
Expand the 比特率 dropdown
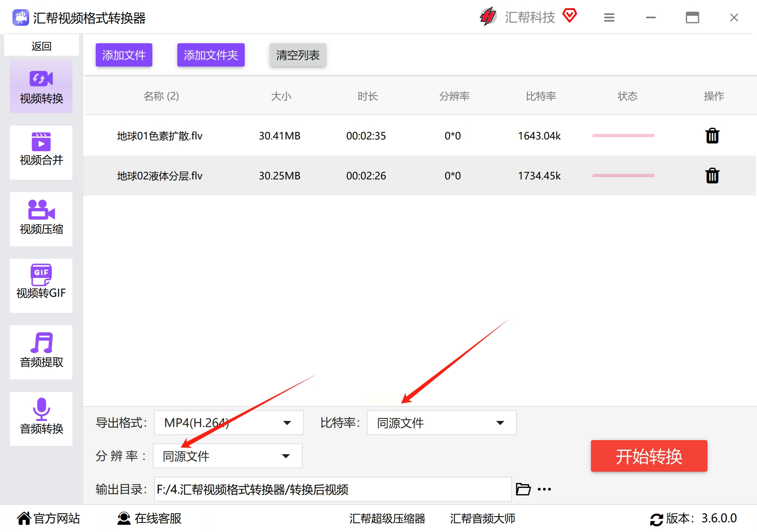tap(441, 423)
